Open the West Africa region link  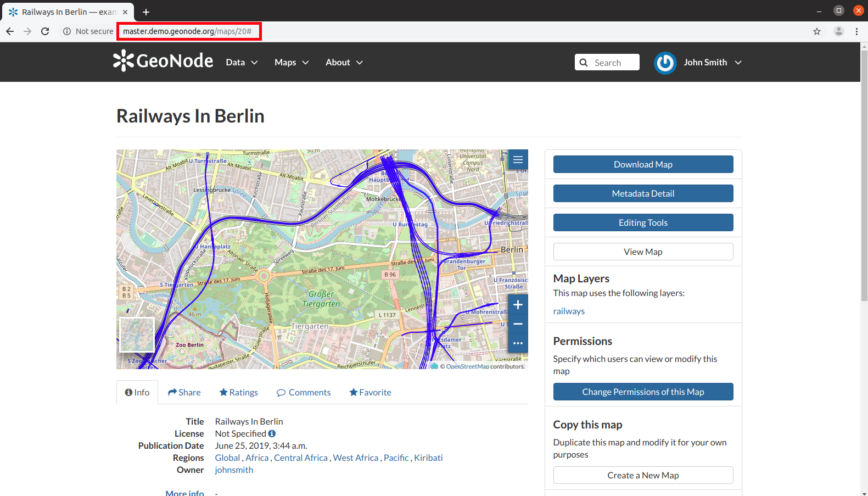356,458
